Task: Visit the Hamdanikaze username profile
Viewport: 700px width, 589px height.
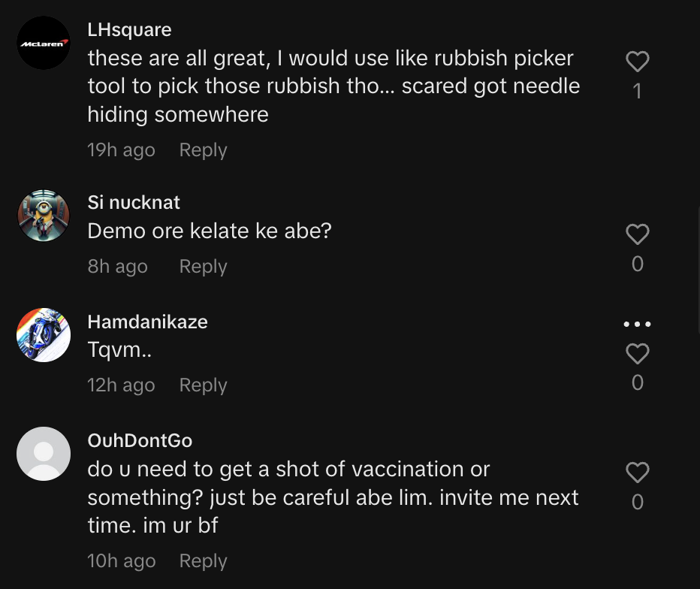Action: point(147,322)
